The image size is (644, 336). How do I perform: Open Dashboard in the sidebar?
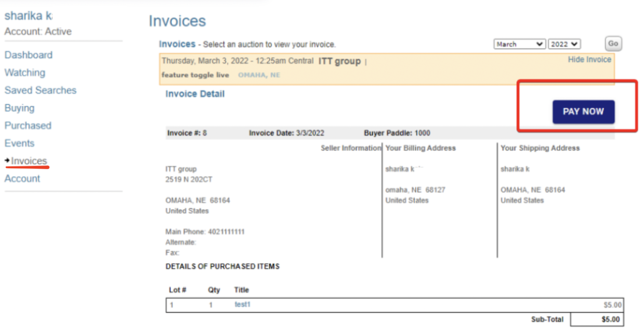(28, 55)
